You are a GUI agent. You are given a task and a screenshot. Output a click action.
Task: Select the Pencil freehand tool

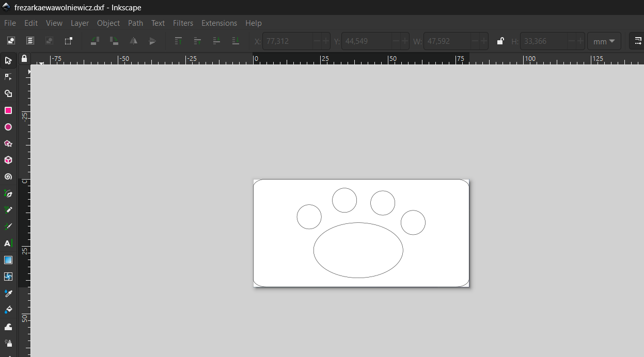coord(8,210)
